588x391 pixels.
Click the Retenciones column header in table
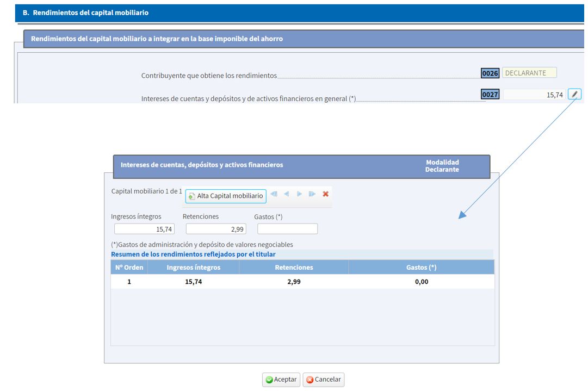point(294,267)
